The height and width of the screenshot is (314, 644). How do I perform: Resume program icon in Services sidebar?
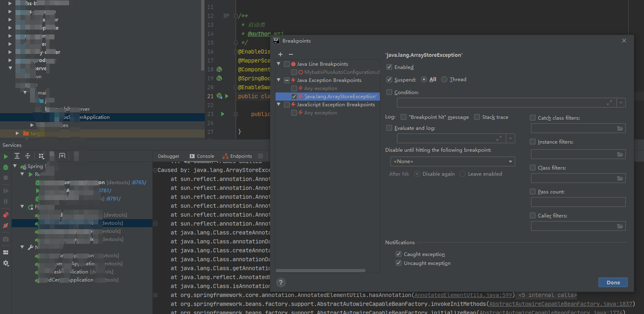[x=6, y=191]
